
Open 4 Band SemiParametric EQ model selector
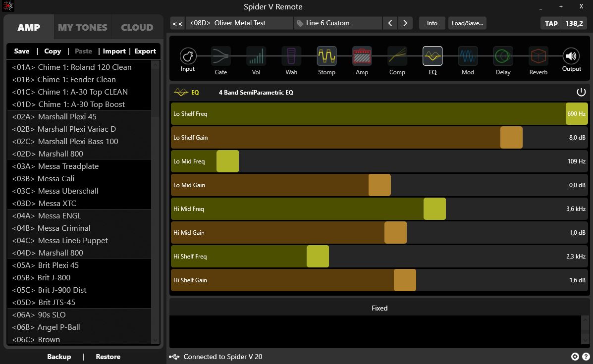(x=256, y=92)
